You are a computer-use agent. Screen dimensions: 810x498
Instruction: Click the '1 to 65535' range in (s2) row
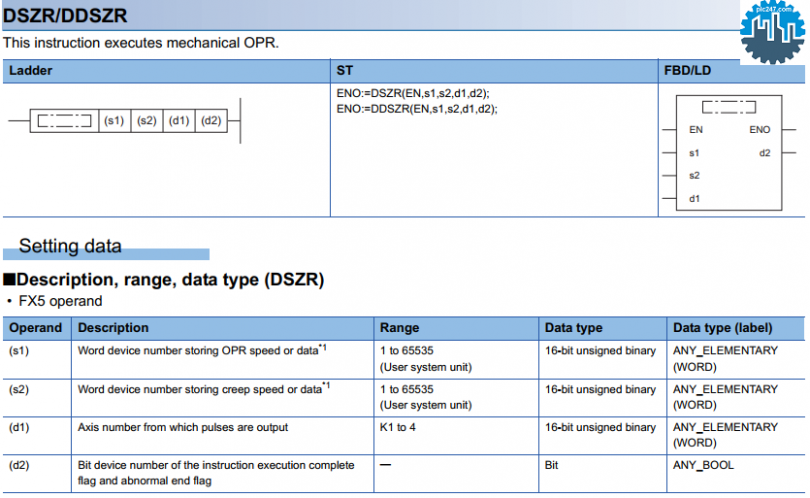tap(407, 390)
